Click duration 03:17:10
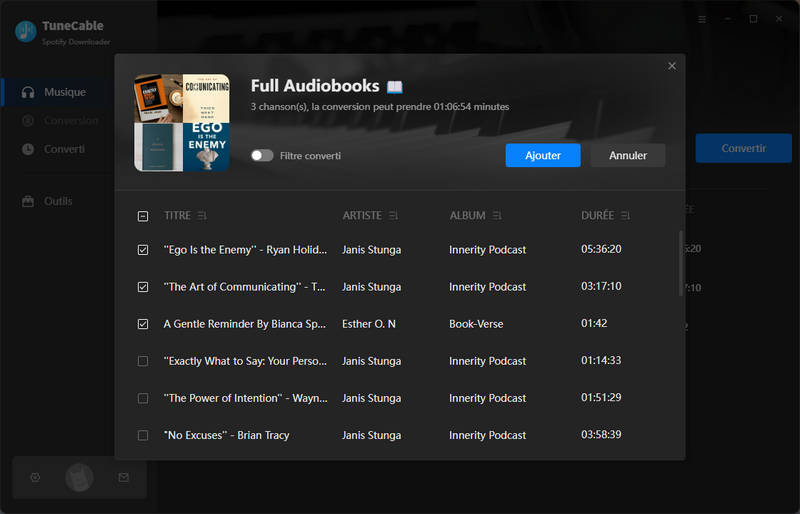 [601, 286]
